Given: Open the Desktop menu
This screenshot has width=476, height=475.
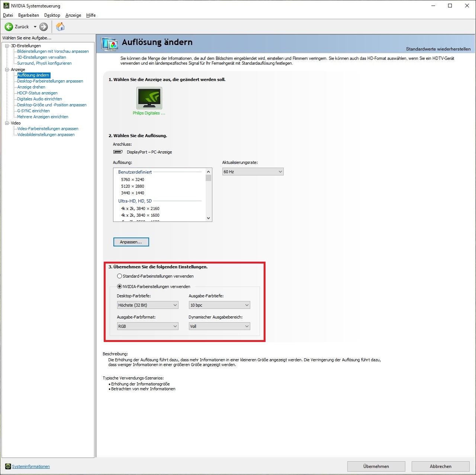Looking at the screenshot, I should pyautogui.click(x=52, y=15).
